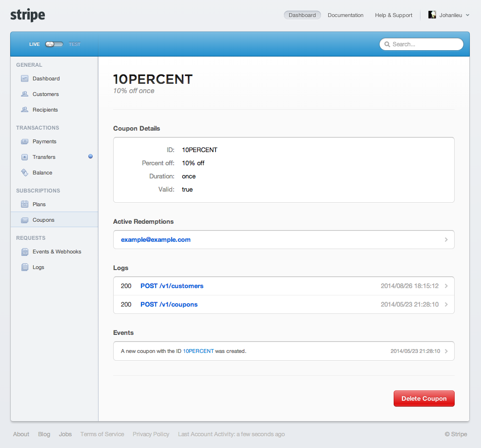The height and width of the screenshot is (448, 481).
Task: Click the event timestamp 2014/05/23 21:28:10
Action: pos(415,351)
